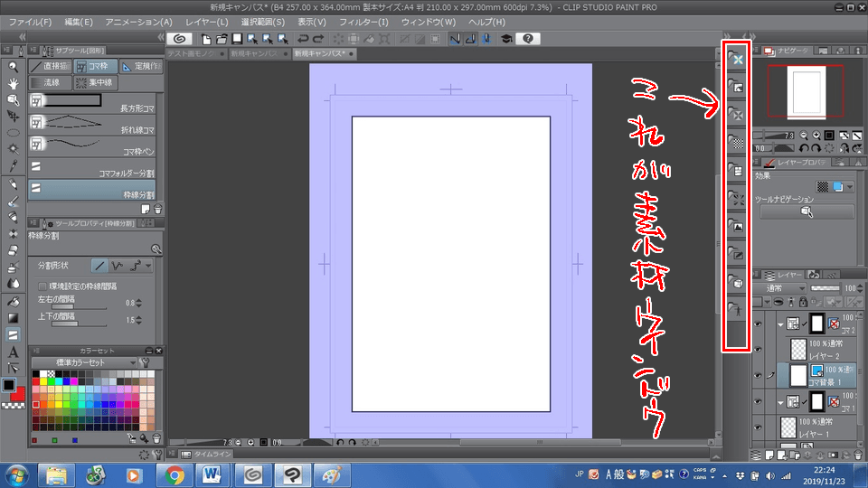Select the Eraser tool in toolbox

[x=13, y=250]
